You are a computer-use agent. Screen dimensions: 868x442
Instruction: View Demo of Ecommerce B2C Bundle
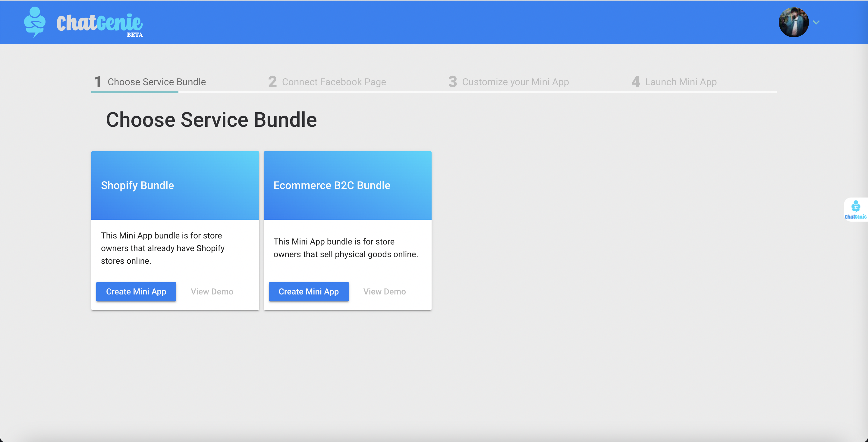(385, 291)
